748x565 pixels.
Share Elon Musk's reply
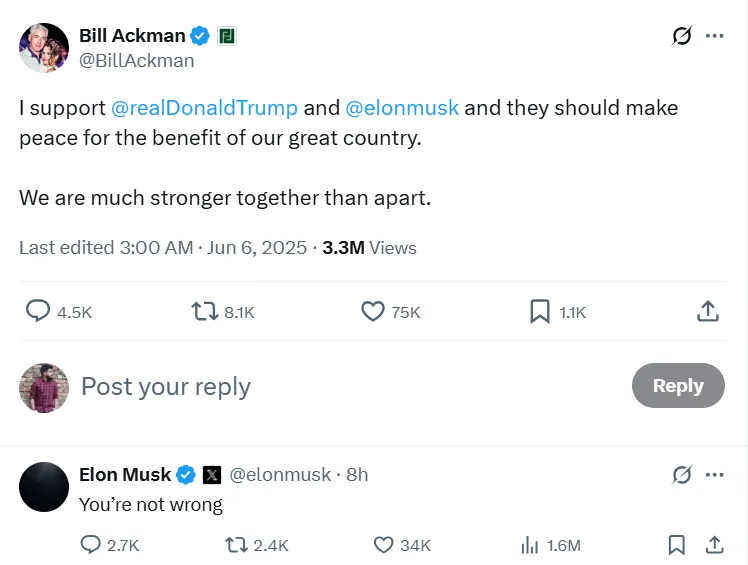(x=714, y=545)
